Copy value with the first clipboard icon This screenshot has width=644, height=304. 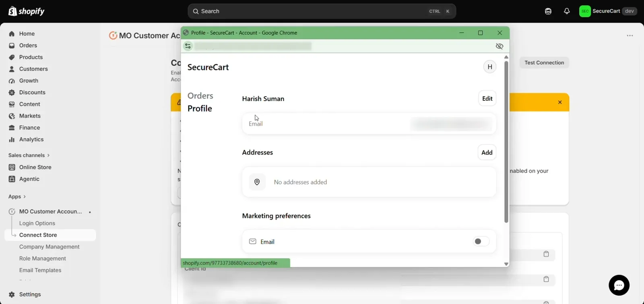tap(546, 254)
